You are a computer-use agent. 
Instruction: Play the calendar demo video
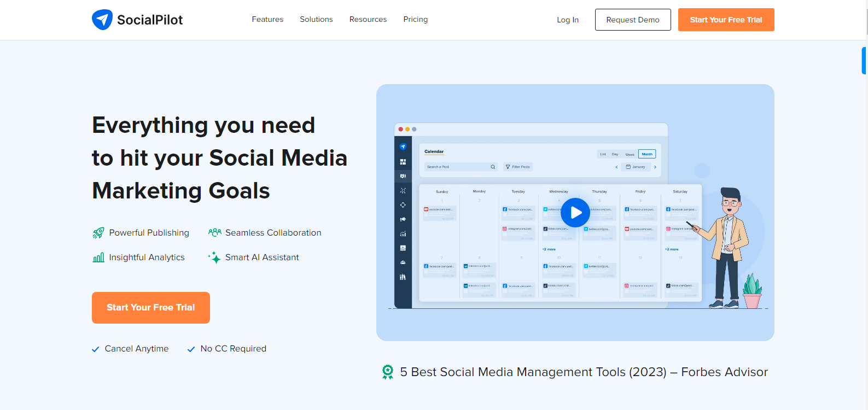tap(575, 213)
